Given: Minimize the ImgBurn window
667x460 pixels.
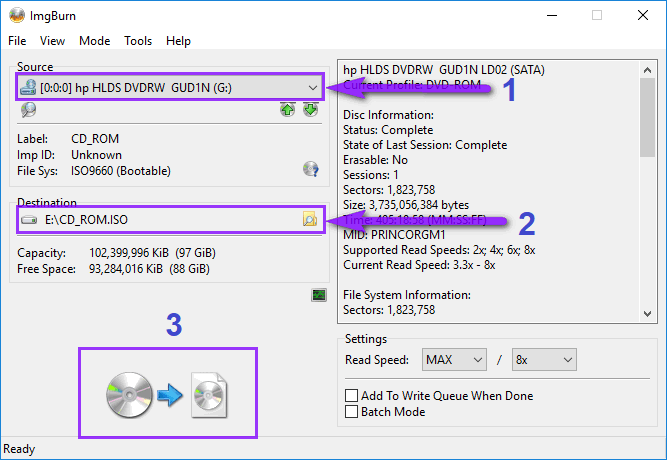Looking at the screenshot, I should (x=552, y=16).
